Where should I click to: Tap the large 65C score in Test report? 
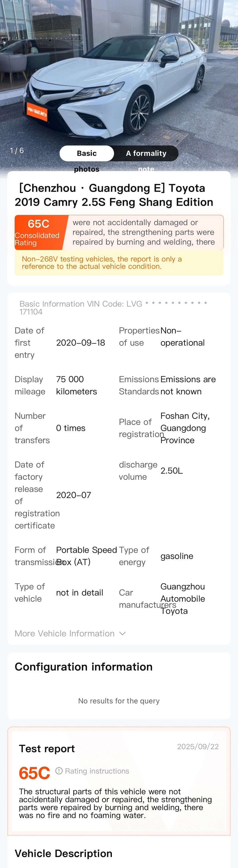(x=35, y=773)
